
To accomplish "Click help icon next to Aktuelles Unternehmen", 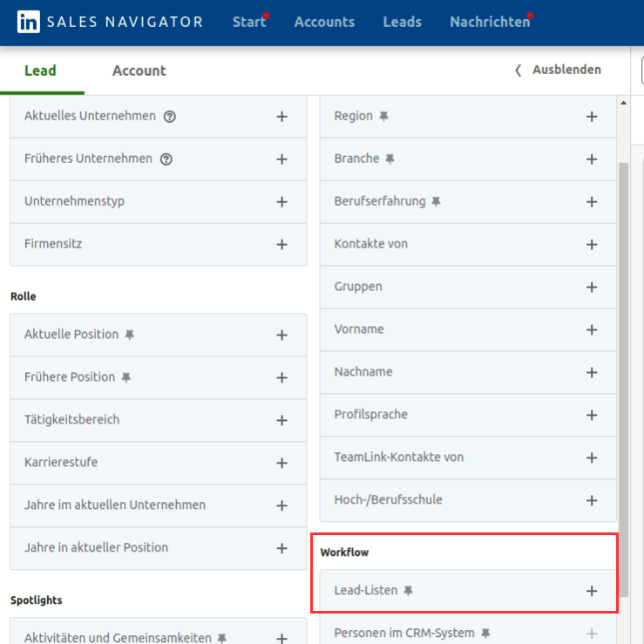I will [170, 116].
